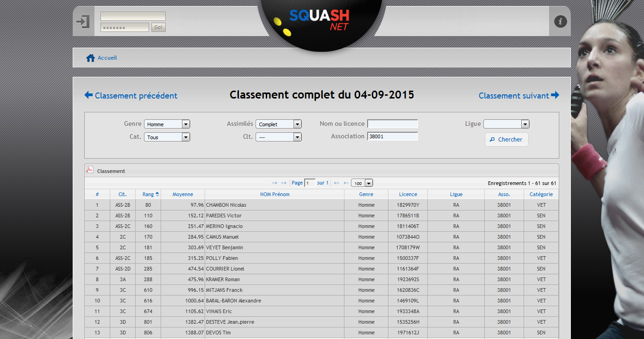The width and height of the screenshot is (644, 339).
Task: Focus the Association field 38001
Action: point(393,136)
